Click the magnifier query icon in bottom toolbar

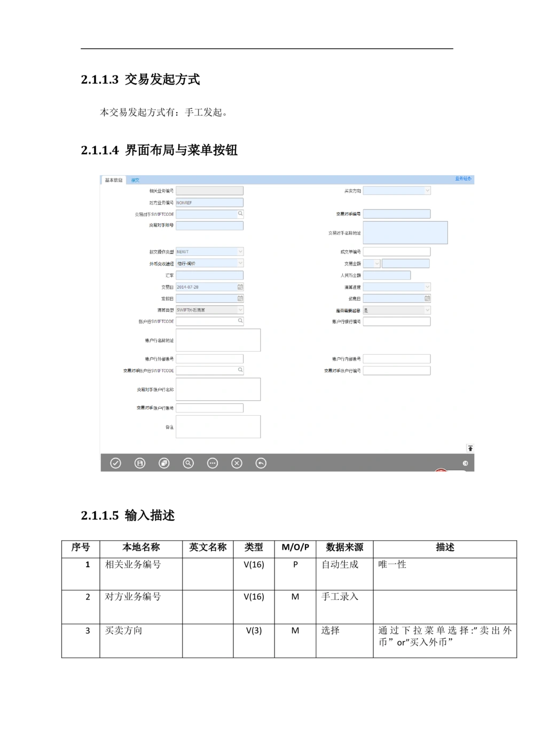[x=188, y=463]
